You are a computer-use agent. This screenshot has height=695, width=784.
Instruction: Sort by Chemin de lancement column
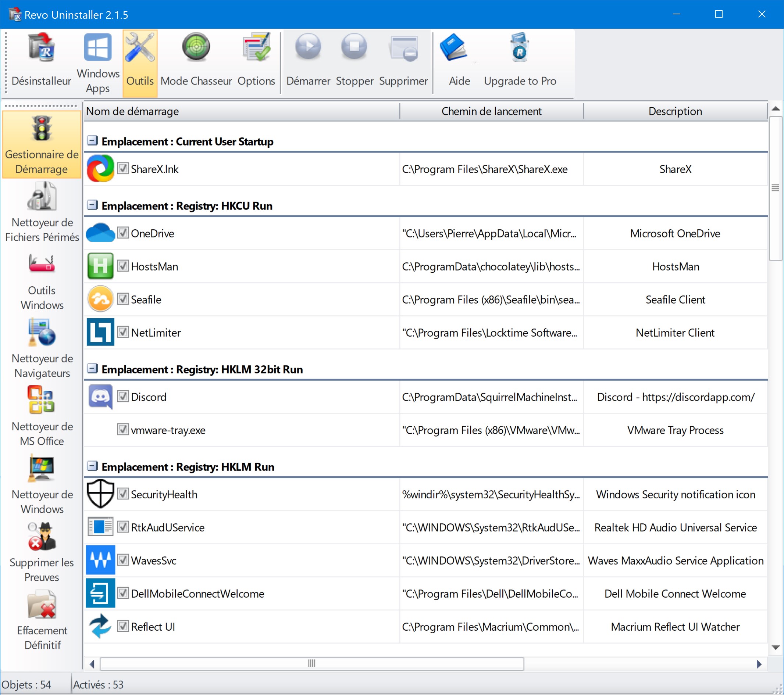(x=491, y=112)
